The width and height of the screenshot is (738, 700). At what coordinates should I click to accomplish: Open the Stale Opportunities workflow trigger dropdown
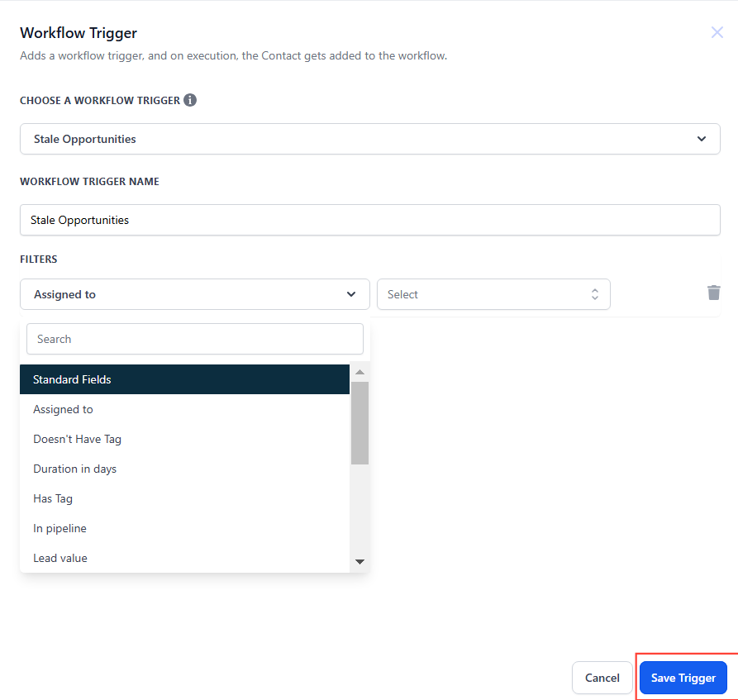[x=369, y=139]
